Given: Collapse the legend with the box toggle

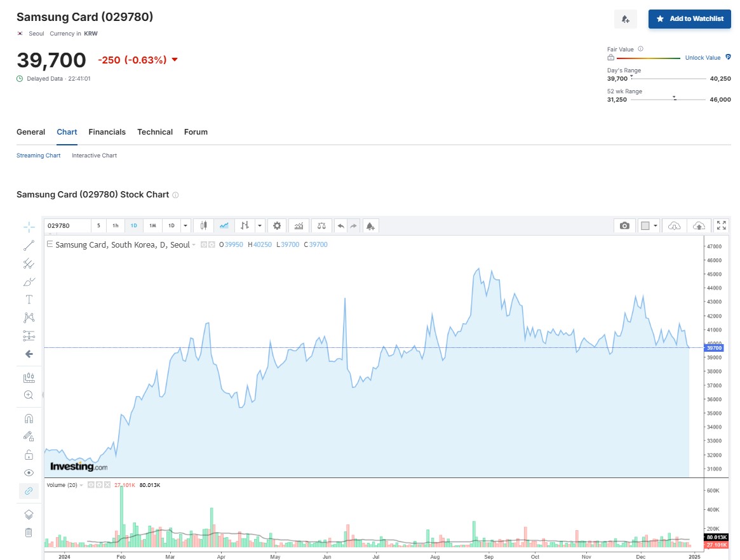Looking at the screenshot, I should 50,244.
